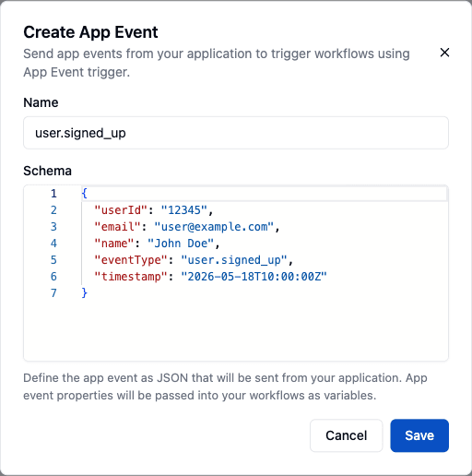Image resolution: width=472 pixels, height=476 pixels.
Task: Click the Schema field label
Action: [47, 171]
